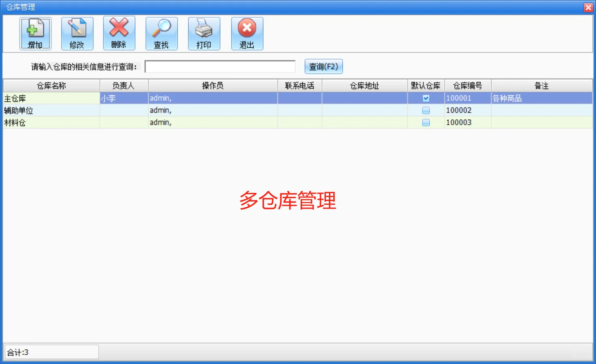The image size is (596, 364).
Task: Close the 仓库管理 window
Action: pos(588,7)
